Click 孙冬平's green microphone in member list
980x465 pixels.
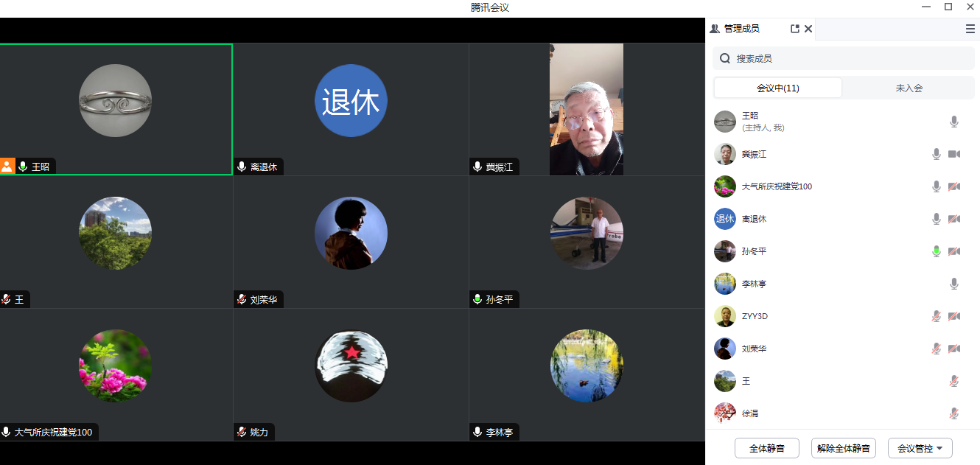(x=937, y=251)
